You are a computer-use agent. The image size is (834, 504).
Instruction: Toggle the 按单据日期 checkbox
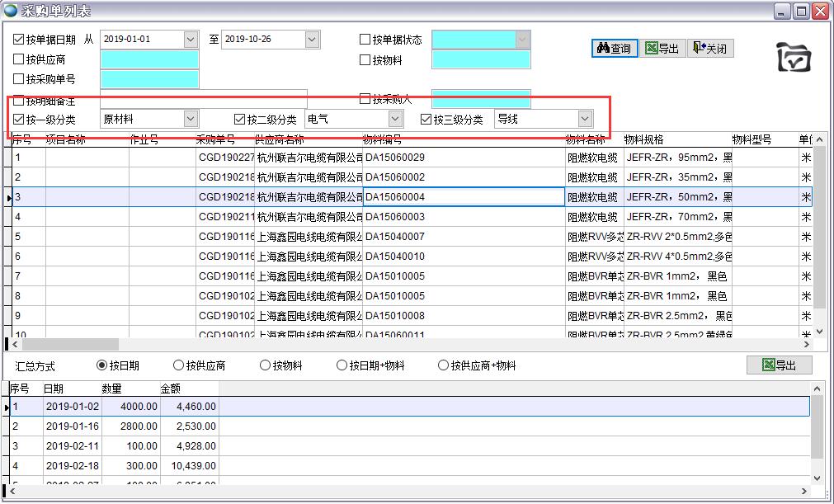coord(19,40)
